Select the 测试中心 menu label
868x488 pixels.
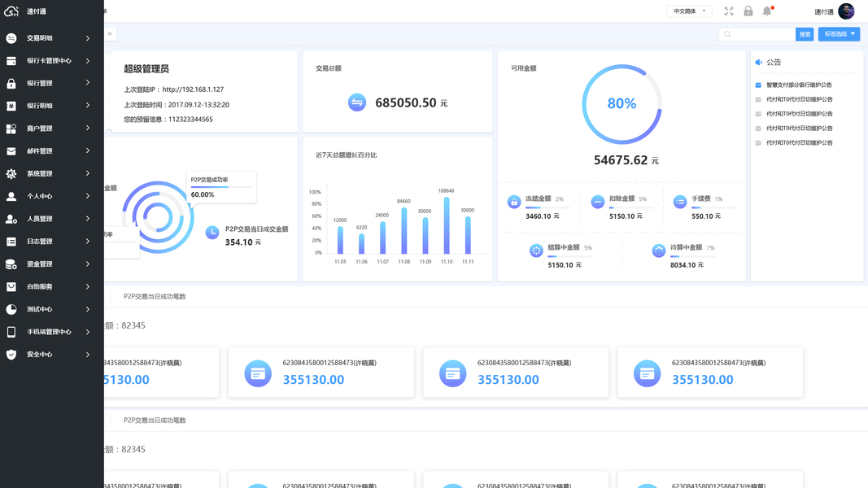click(x=40, y=309)
